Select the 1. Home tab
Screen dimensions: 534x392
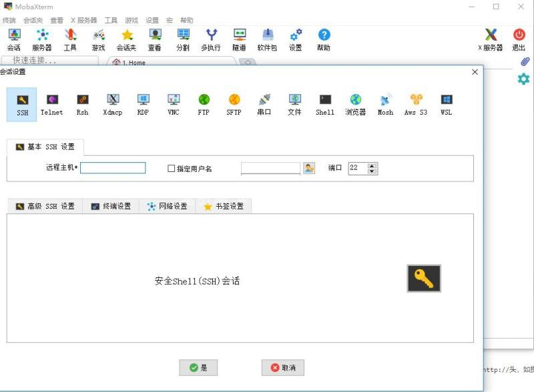171,61
